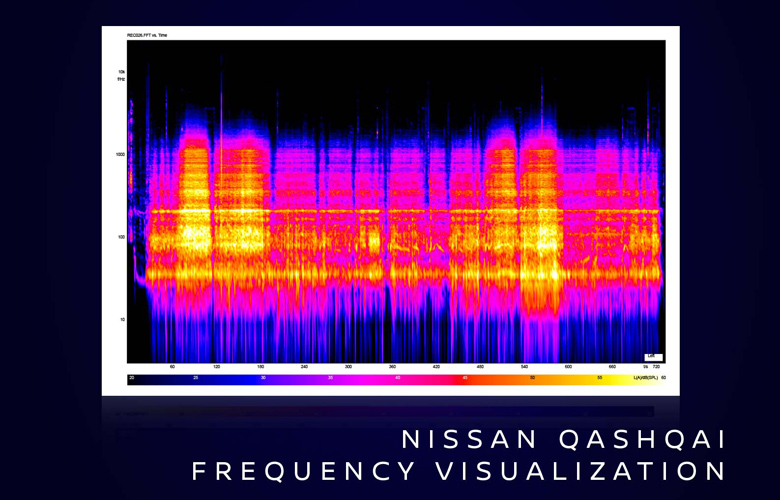Select the 'Left' channel label box
The width and height of the screenshot is (780, 500).
(653, 357)
